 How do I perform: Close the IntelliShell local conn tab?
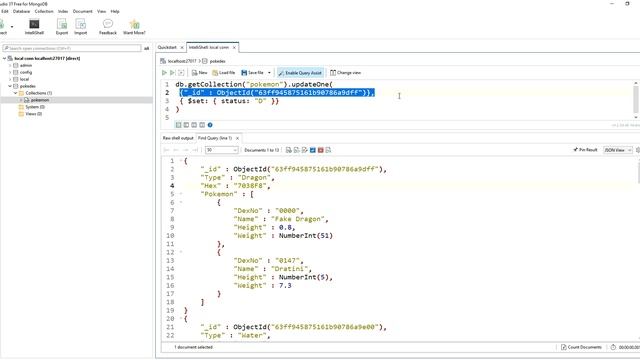tap(234, 48)
